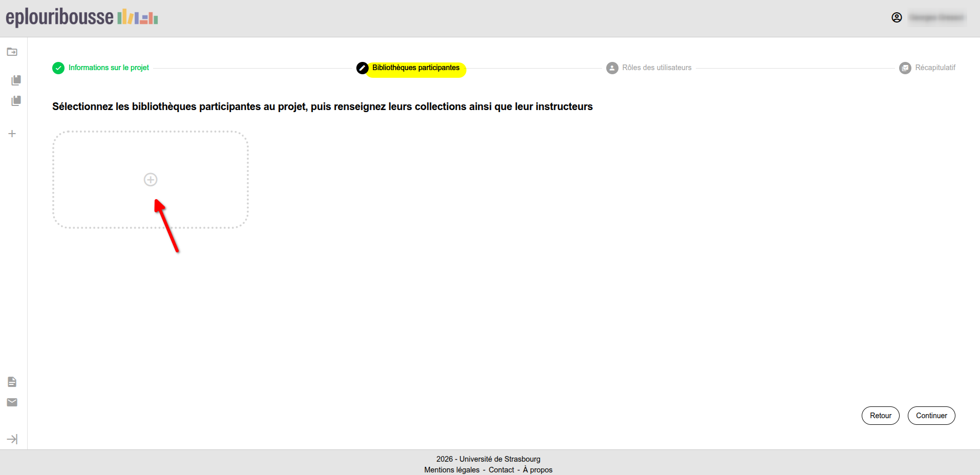Screen dimensions: 980x475
Task: Follow the Contact footer link
Action: point(501,470)
